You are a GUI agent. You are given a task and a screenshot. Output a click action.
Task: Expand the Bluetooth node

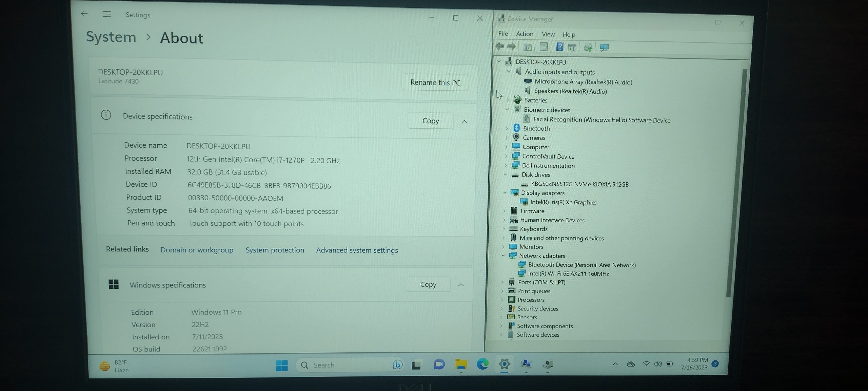507,128
